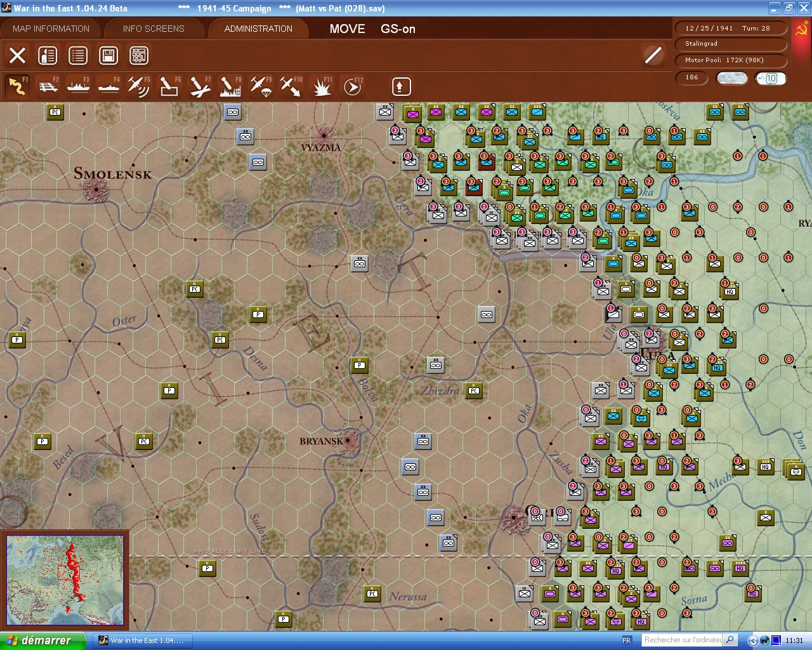This screenshot has width=812, height=650.
Task: Click the snow pill showing number 10
Action: click(x=771, y=78)
